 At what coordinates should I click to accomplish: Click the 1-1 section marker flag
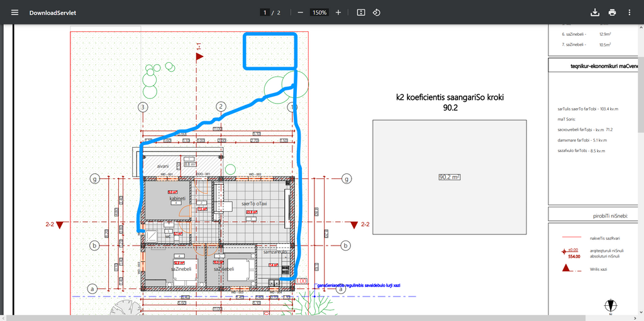tap(199, 57)
